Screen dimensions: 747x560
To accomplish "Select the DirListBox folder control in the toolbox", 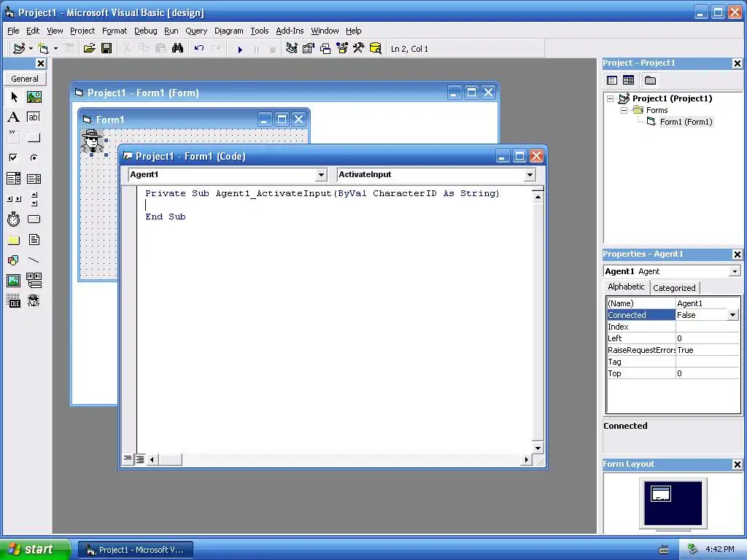I will click(14, 239).
